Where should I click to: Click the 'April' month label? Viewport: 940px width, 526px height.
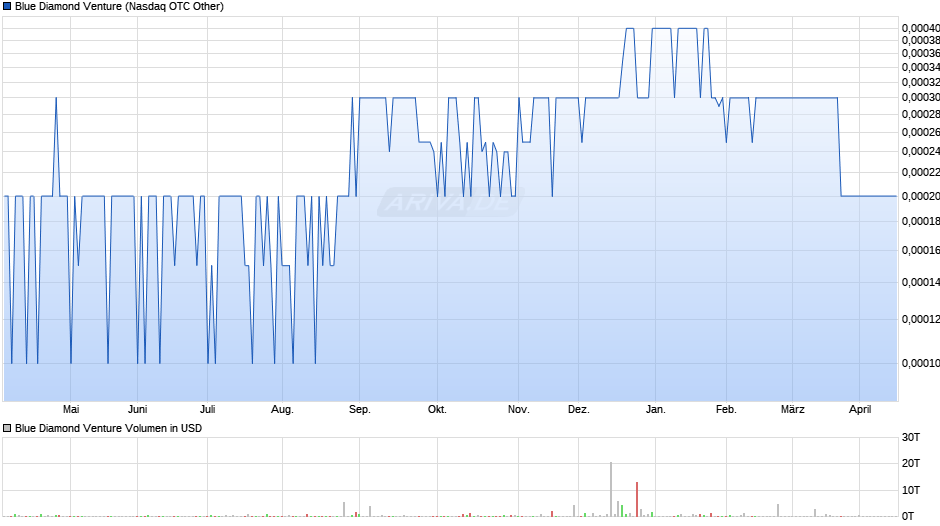[860, 409]
